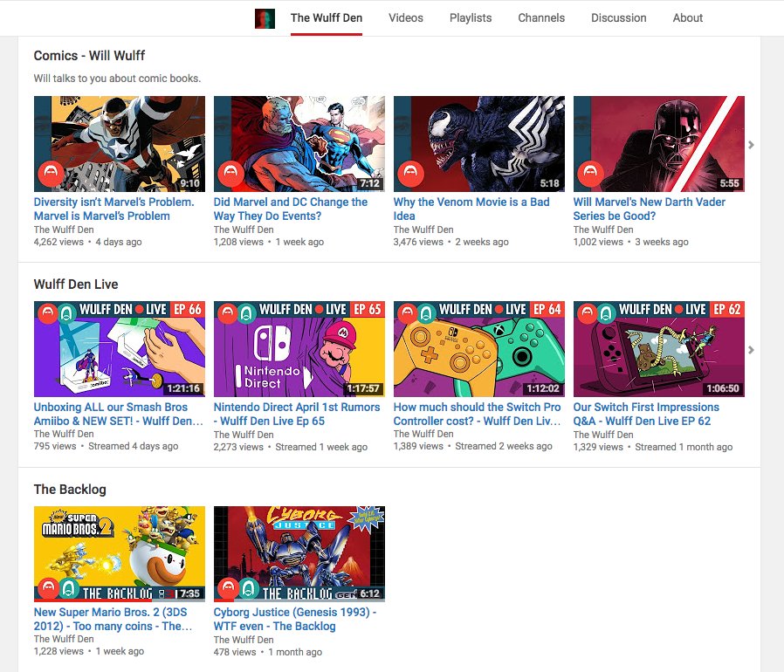The width and height of the screenshot is (784, 672).
Task: Click '478 views • 1 month ago' text
Action: point(267,652)
